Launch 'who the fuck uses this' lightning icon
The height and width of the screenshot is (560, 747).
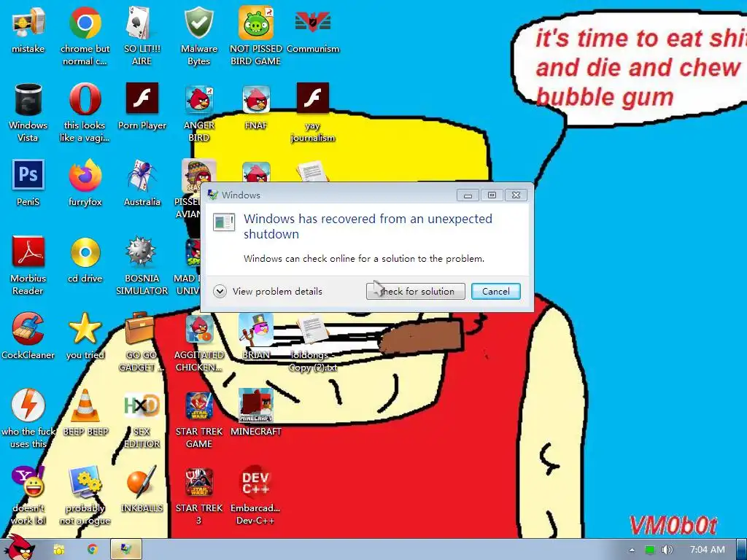coord(28,405)
